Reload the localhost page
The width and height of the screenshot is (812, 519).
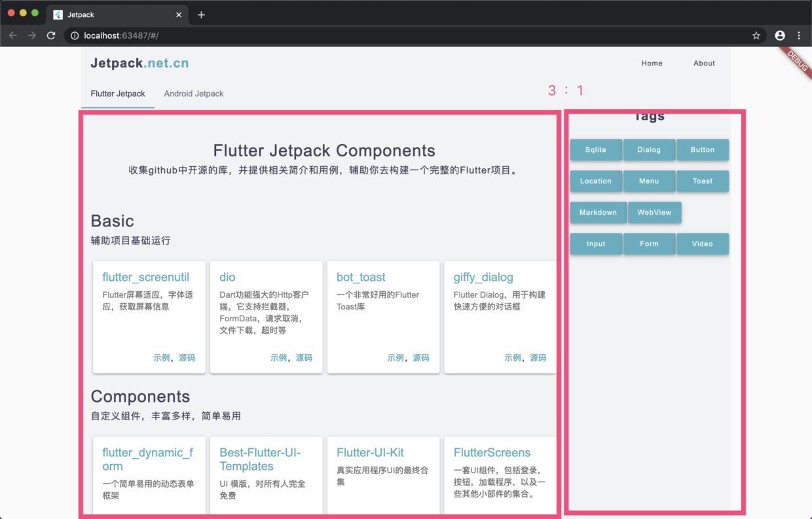(x=51, y=35)
